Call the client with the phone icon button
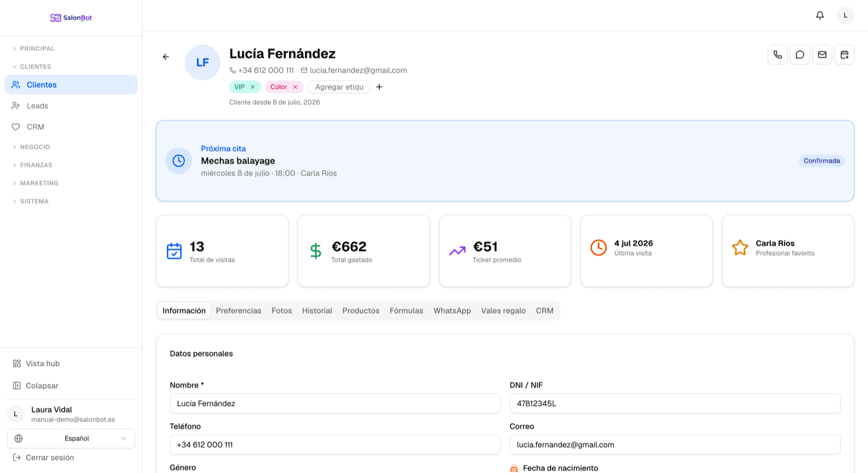The image size is (868, 473). tap(777, 55)
